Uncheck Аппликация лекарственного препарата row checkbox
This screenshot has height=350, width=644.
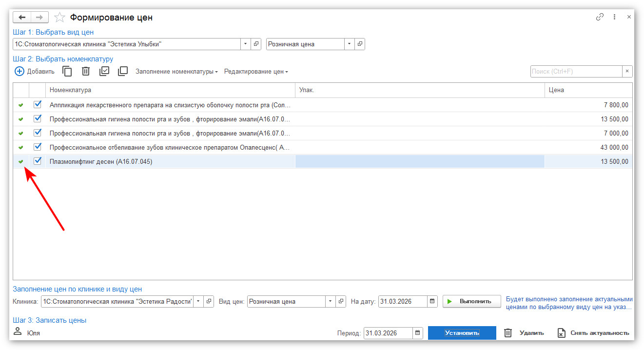pyautogui.click(x=38, y=104)
